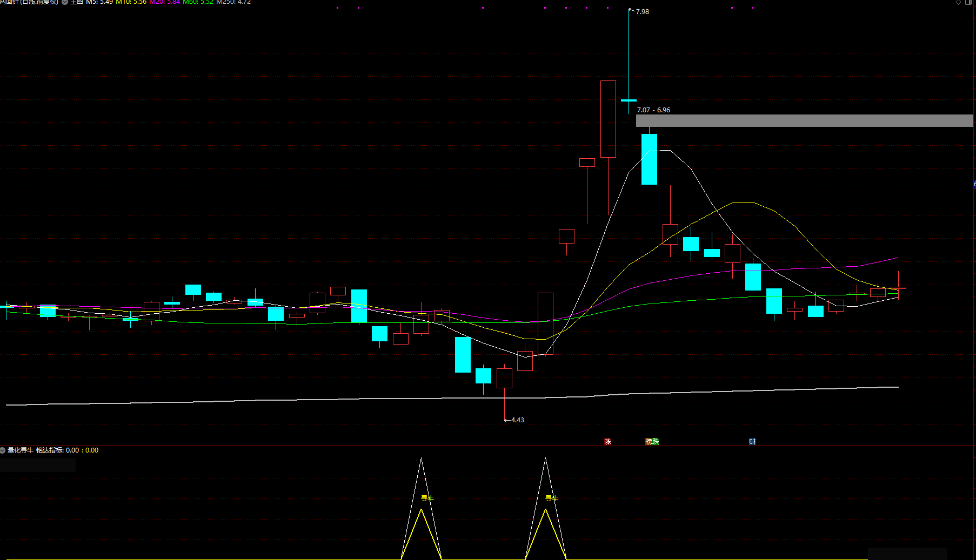The height and width of the screenshot is (560, 976).
Task: Click the blue 财 event marker
Action: click(752, 441)
